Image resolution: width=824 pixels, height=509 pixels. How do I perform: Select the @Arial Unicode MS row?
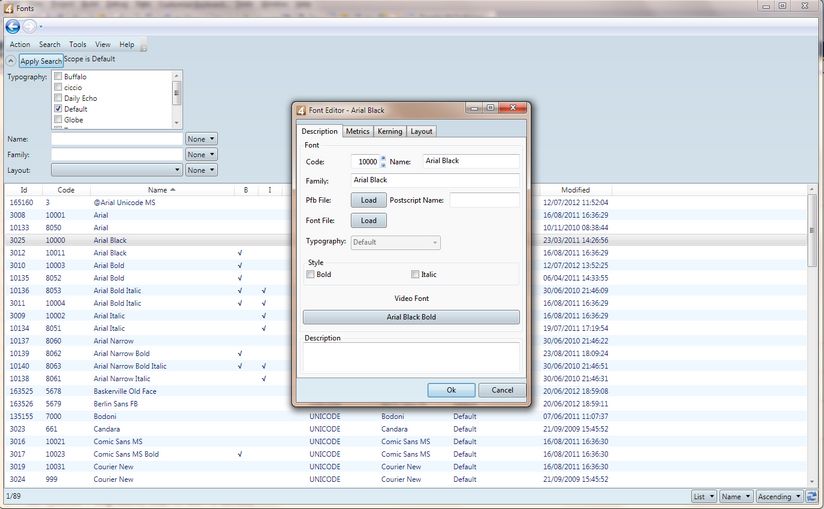[405, 202]
